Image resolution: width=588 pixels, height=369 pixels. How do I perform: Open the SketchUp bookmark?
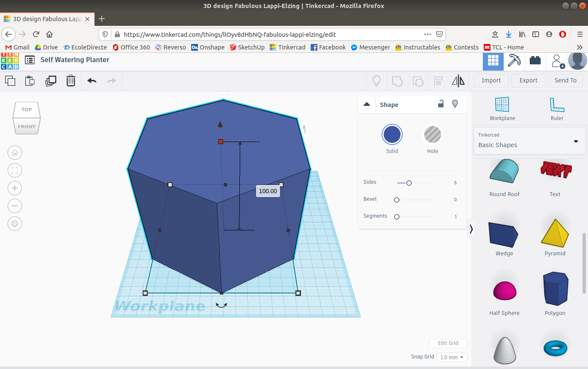(x=247, y=47)
